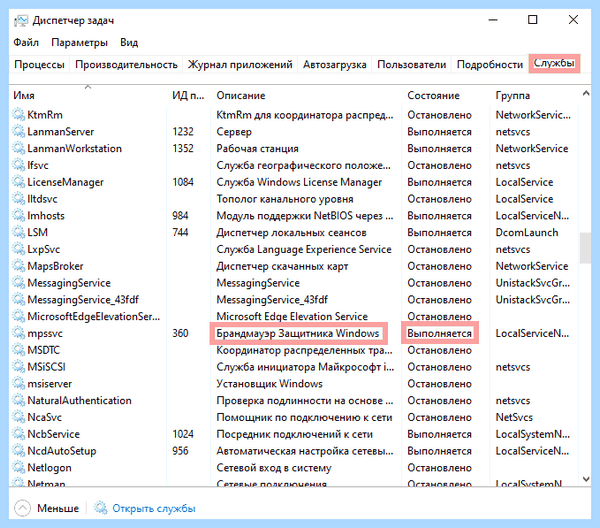Click the Служба Windows License Manager description
Image resolution: width=600 pixels, height=528 pixels.
pos(299,182)
